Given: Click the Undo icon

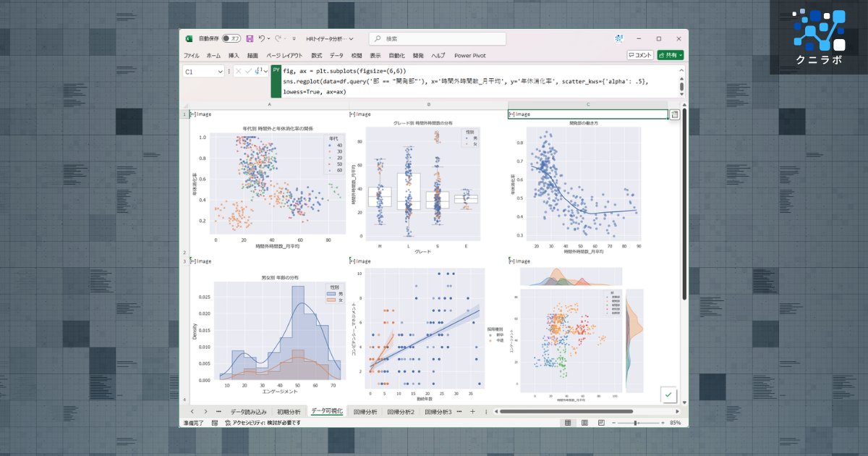Looking at the screenshot, I should [x=262, y=38].
